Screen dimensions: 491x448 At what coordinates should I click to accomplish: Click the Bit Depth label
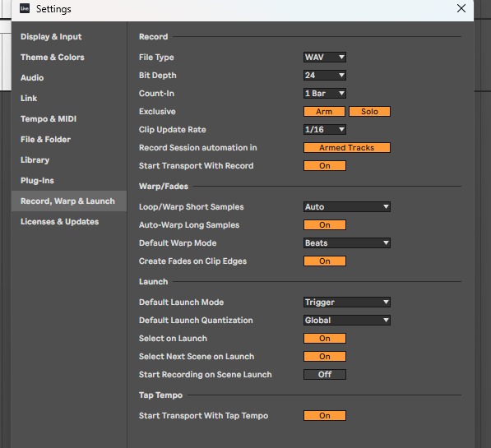click(158, 76)
